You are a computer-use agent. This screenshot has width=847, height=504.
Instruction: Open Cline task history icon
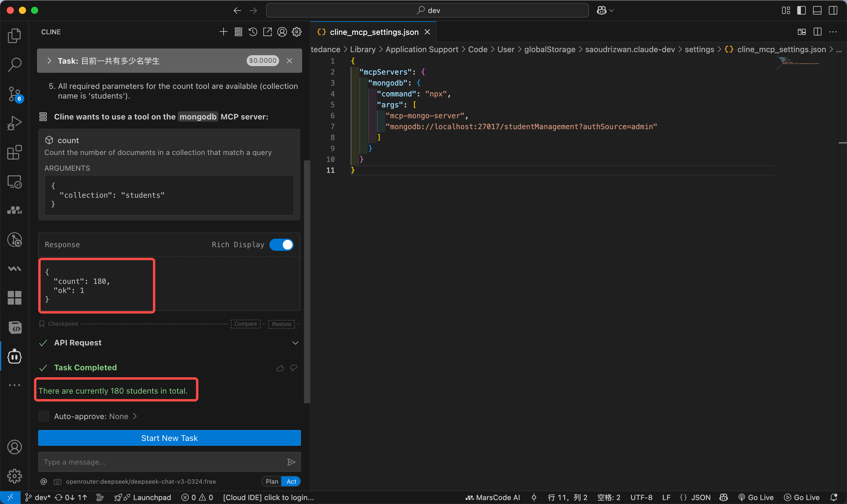(253, 32)
